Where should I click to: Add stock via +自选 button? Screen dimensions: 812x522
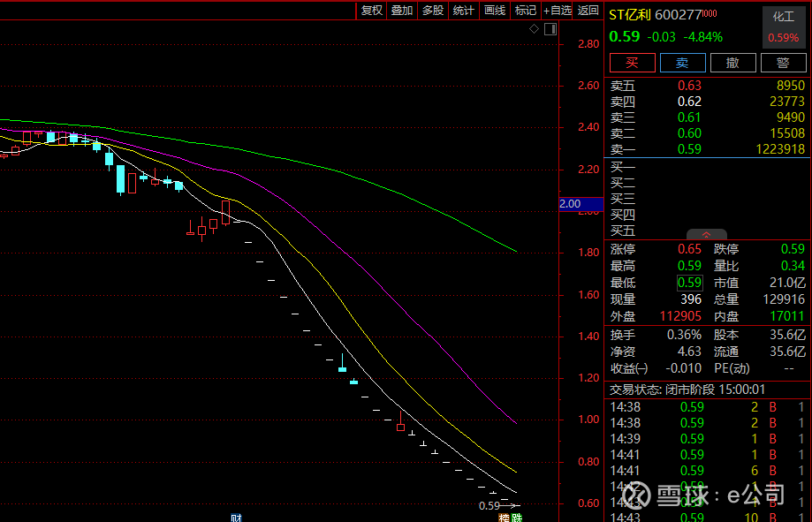[558, 11]
